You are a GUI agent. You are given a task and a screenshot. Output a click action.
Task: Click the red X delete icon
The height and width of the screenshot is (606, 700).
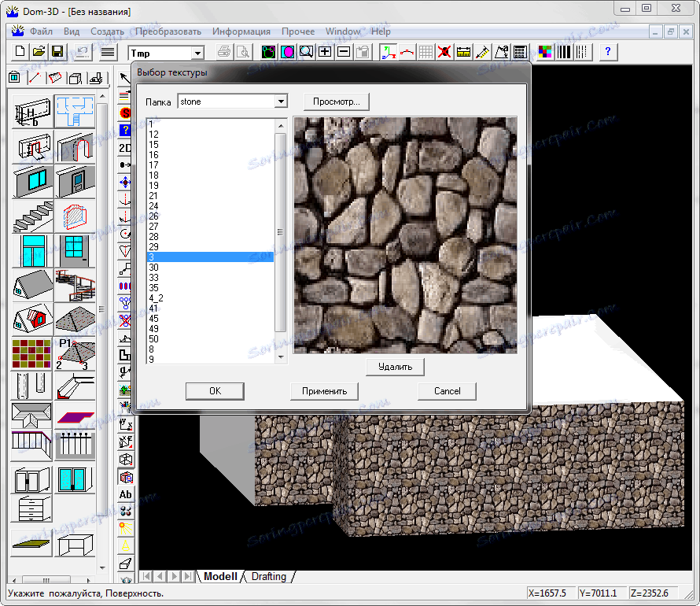point(444,52)
